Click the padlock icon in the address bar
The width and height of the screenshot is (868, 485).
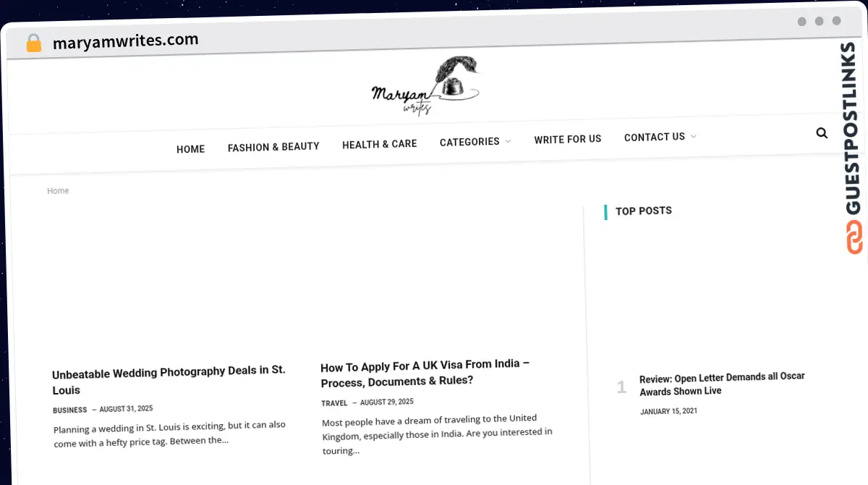point(33,43)
